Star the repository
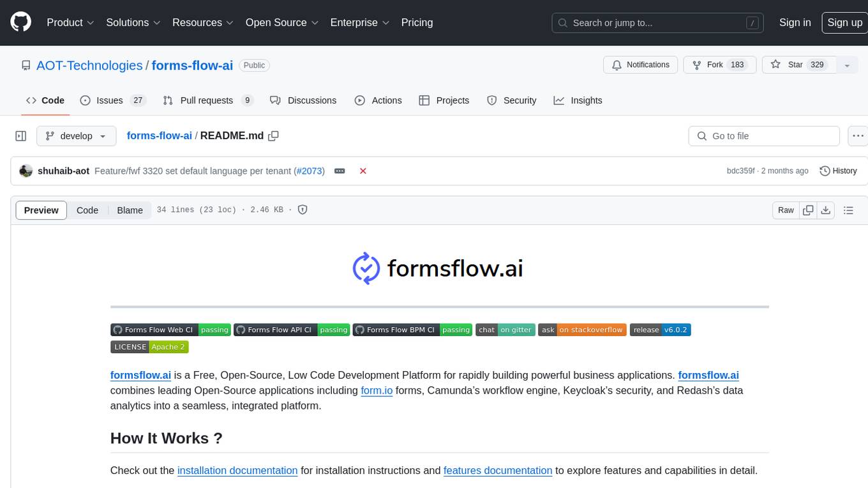This screenshot has width=868, height=488. tap(799, 65)
